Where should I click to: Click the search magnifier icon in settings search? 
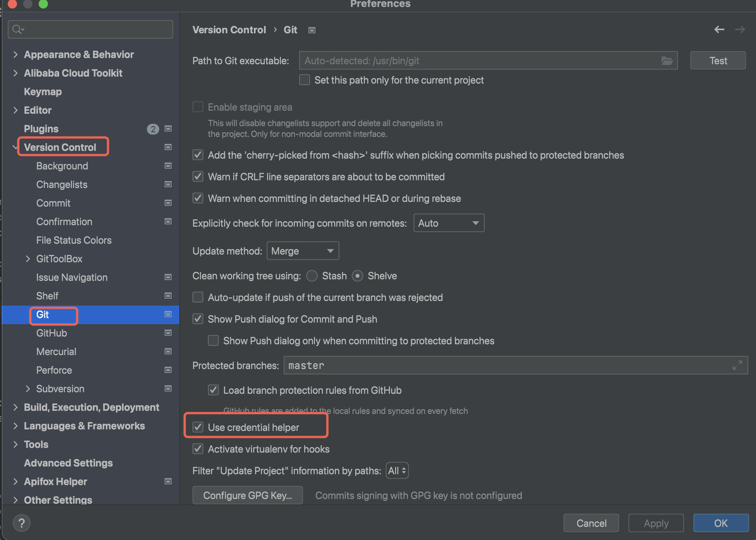coord(17,29)
